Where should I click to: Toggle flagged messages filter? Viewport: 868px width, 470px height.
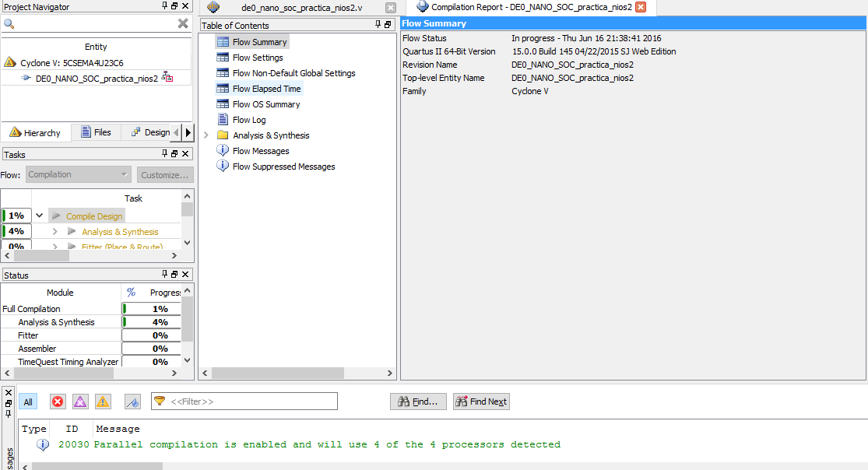(132, 402)
